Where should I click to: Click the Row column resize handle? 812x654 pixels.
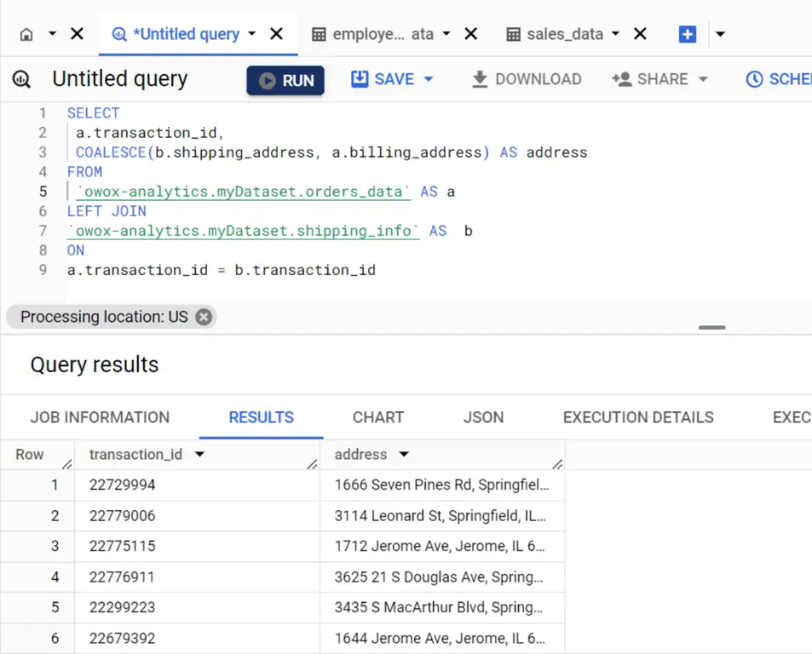67,464
